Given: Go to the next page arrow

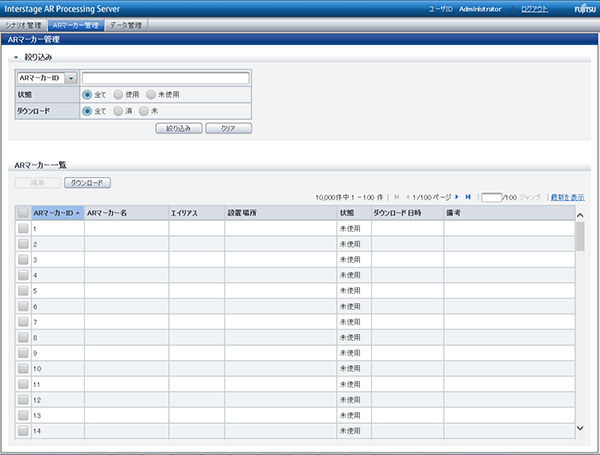Looking at the screenshot, I should click(456, 197).
